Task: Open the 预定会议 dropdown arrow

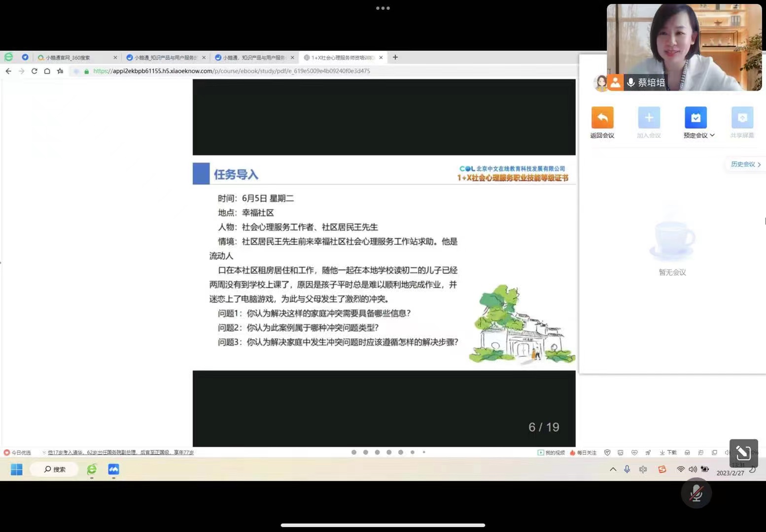Action: (712, 135)
